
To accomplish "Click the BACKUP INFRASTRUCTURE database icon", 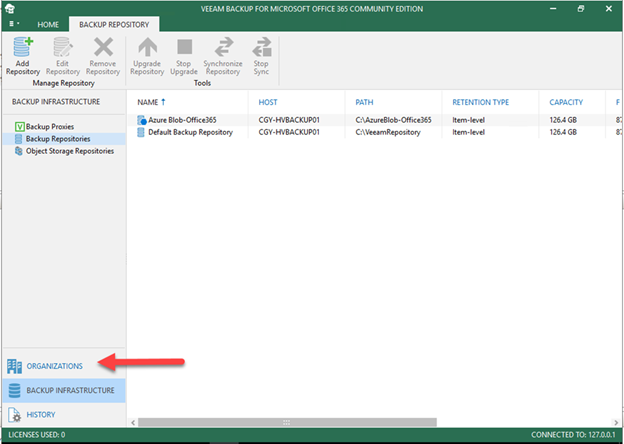I will [x=15, y=391].
